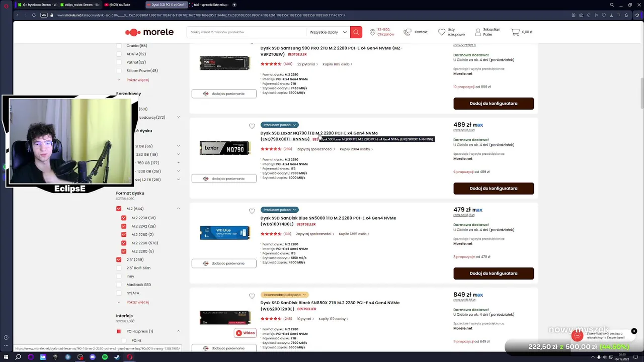Click browser back arrow

point(17,15)
